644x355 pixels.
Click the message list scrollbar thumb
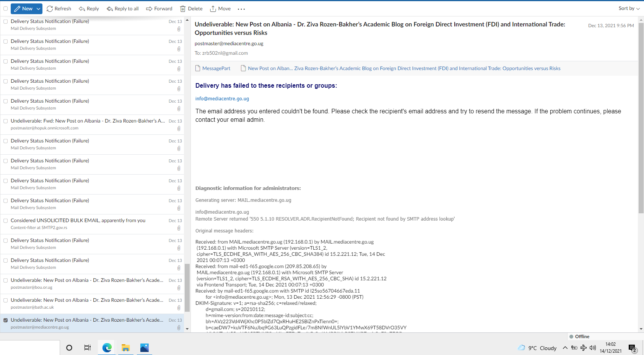pos(187,288)
